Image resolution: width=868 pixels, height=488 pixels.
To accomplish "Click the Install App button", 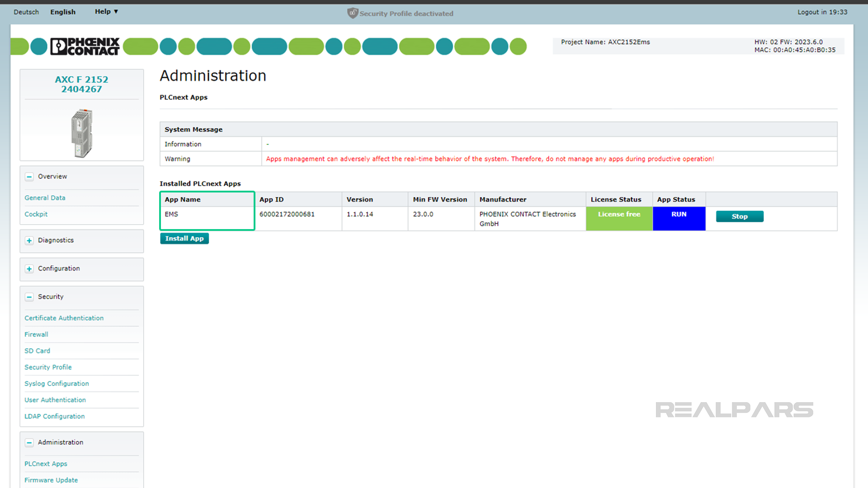I will (x=184, y=238).
